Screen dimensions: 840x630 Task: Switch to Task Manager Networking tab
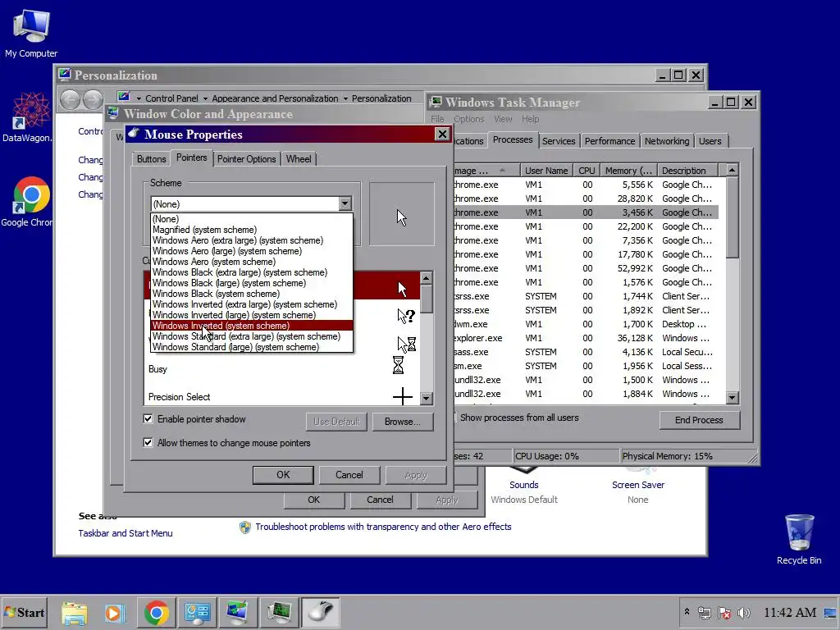pos(667,141)
